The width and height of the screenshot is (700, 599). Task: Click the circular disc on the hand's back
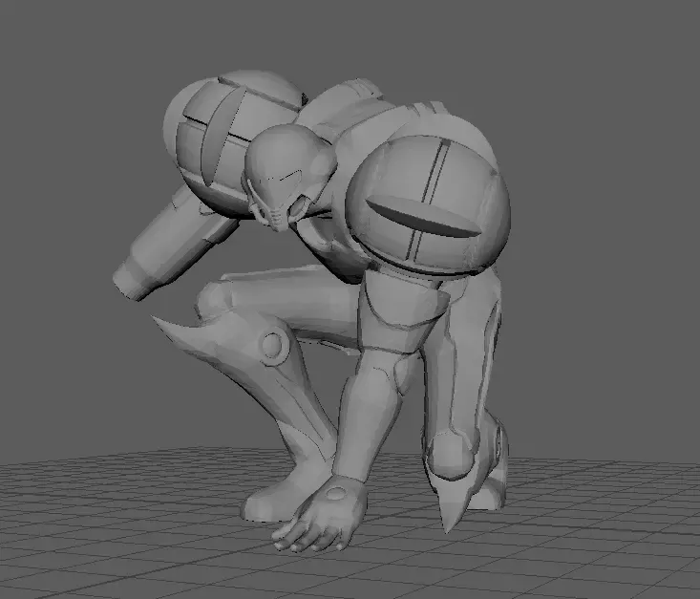[336, 493]
